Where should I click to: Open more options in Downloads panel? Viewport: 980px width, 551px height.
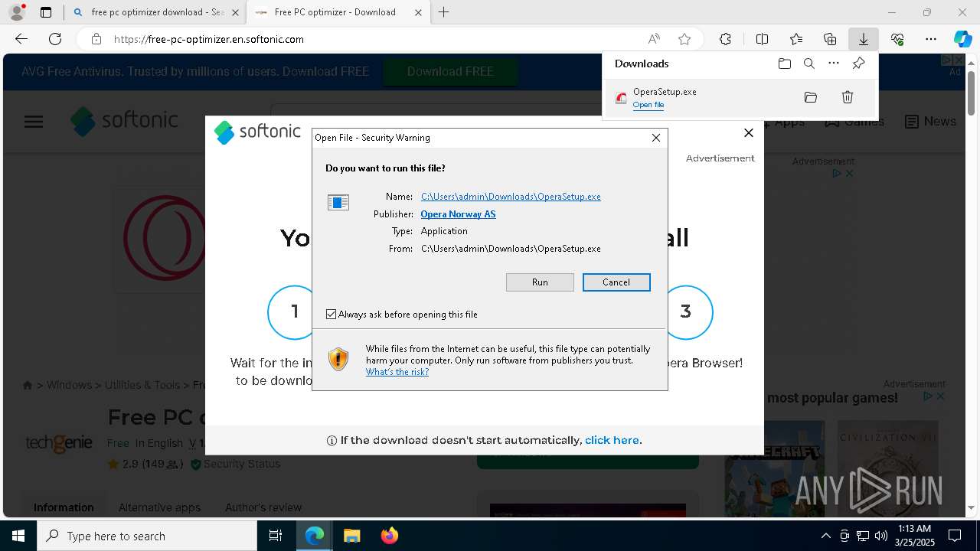click(x=834, y=64)
